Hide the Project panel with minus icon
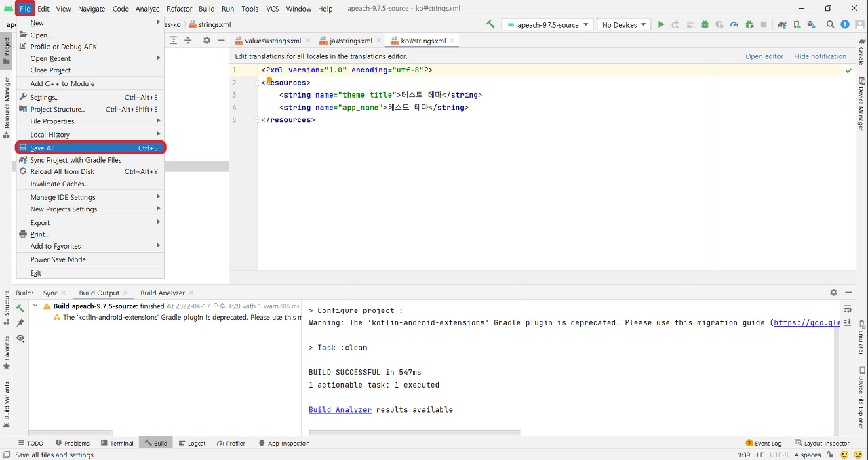The height and width of the screenshot is (460, 868). coord(221,40)
